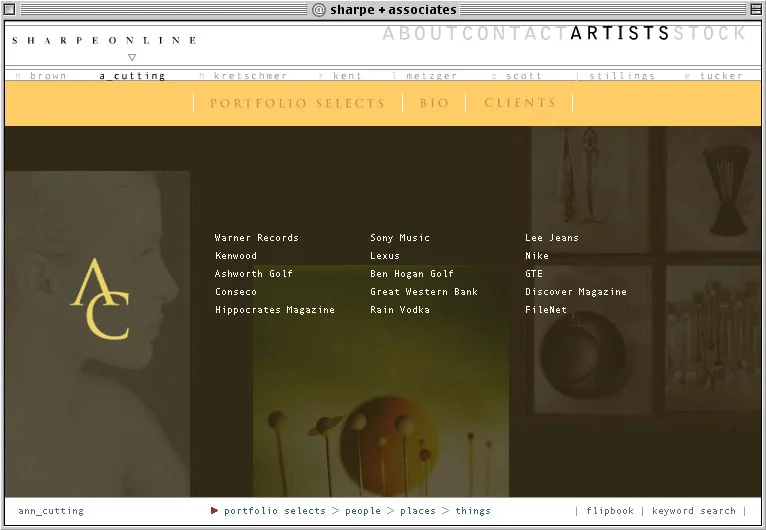The image size is (766, 530).
Task: Click FileNet in client list
Action: click(546, 310)
